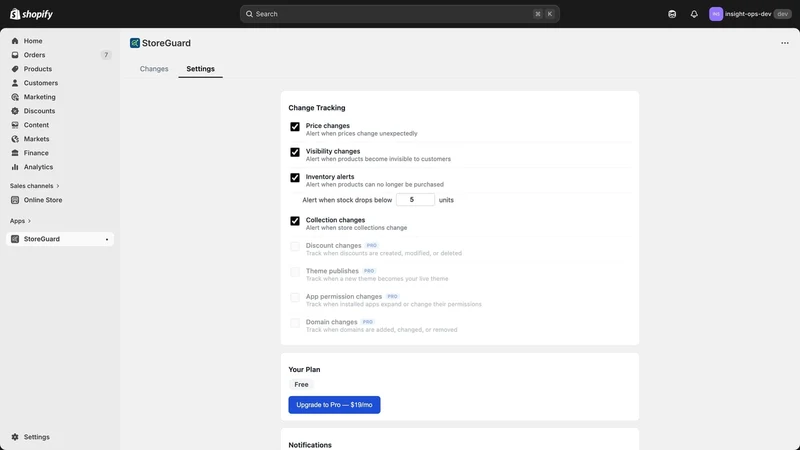Click the disabled Theme publishes checkbox
Viewport: 800px width, 450px height.
click(295, 272)
